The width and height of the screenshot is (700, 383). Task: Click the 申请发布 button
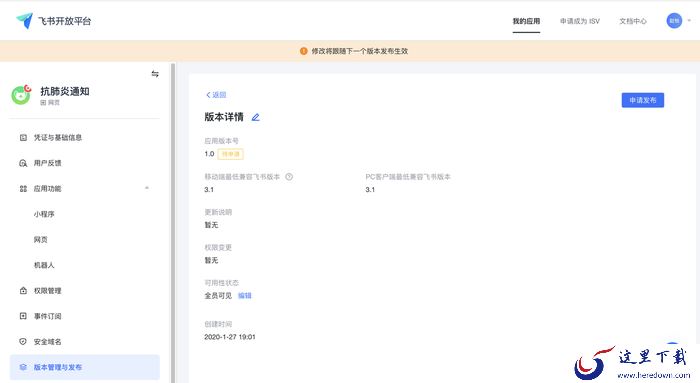643,100
